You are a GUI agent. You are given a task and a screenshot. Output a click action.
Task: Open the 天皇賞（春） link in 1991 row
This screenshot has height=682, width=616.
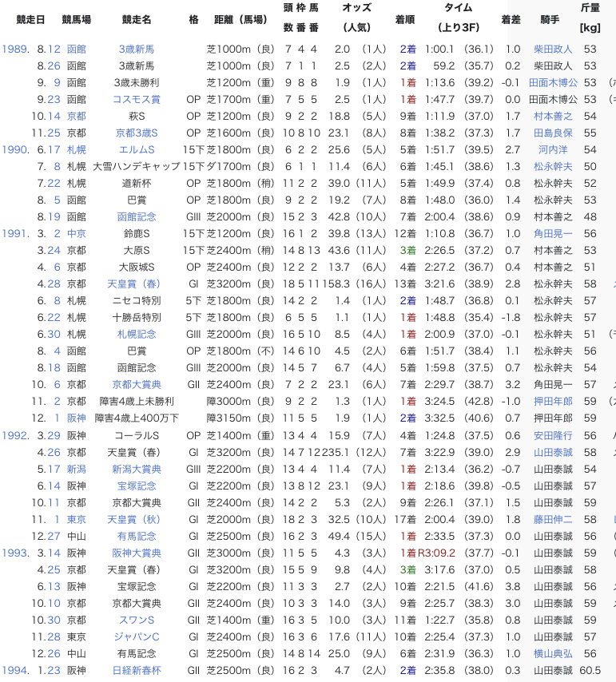click(x=134, y=284)
